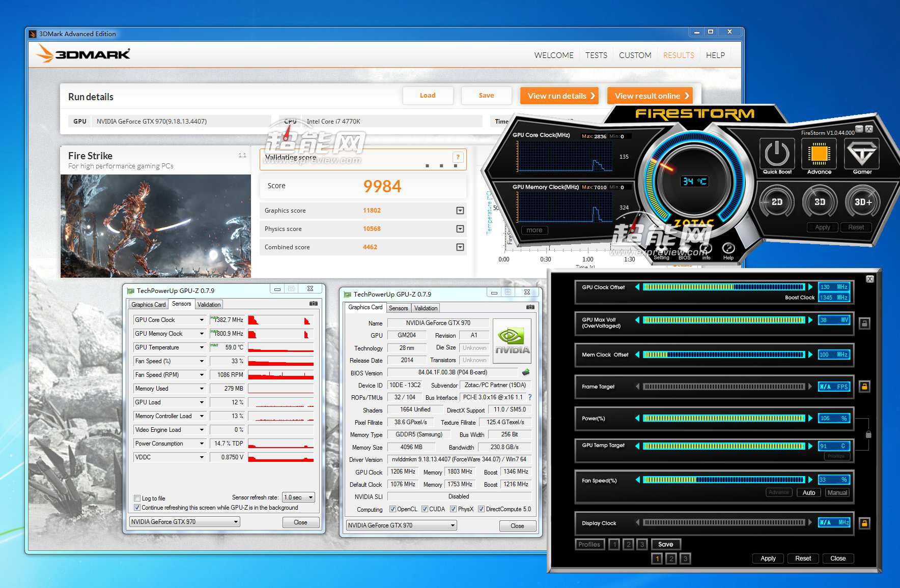The width and height of the screenshot is (900, 588).
Task: Click the GPU Clock Offset slider bar
Action: pyautogui.click(x=724, y=287)
